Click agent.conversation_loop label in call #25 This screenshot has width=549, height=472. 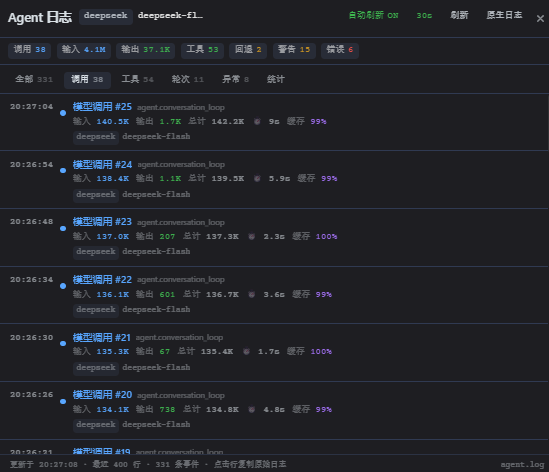(181, 107)
